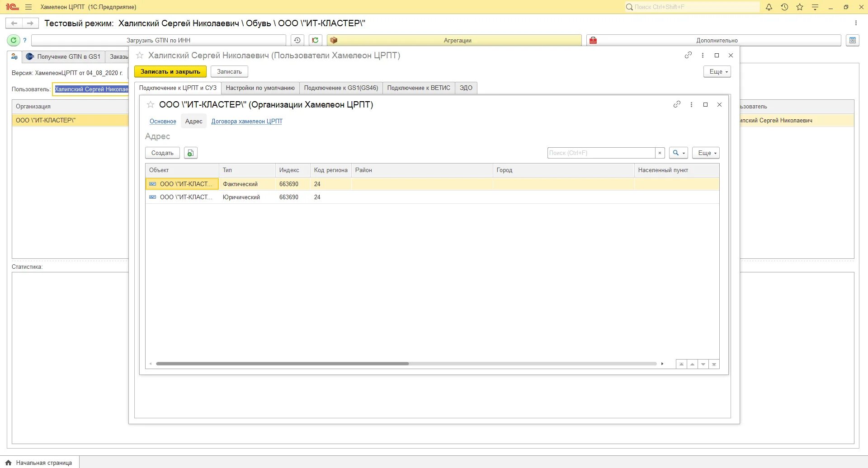Click left scroll arrow of address list
This screenshot has height=468, width=868.
[x=151, y=364]
